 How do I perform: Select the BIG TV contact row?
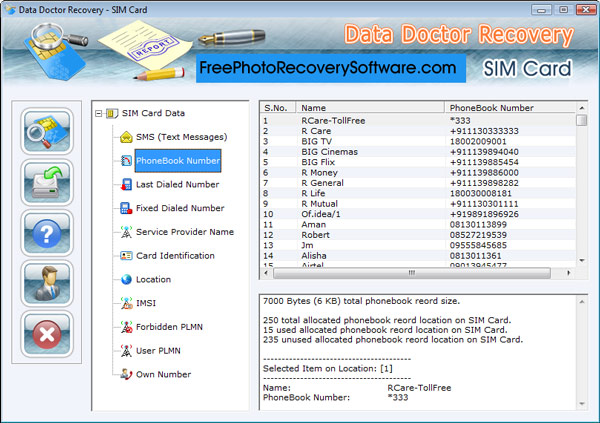pos(418,141)
